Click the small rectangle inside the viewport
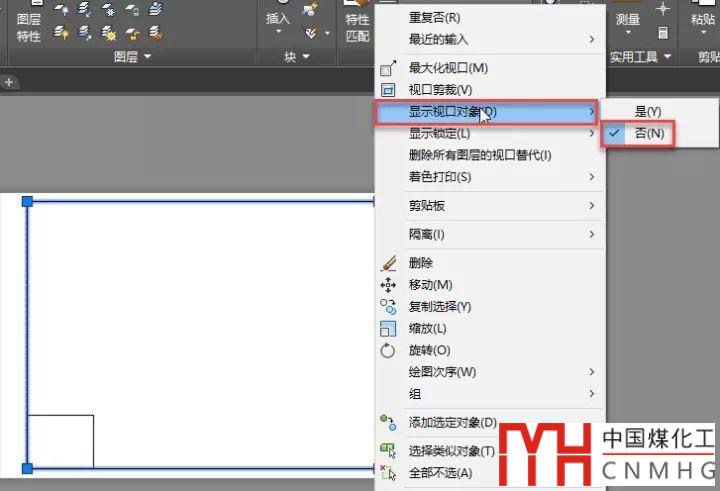This screenshot has height=491, width=720. click(x=61, y=441)
